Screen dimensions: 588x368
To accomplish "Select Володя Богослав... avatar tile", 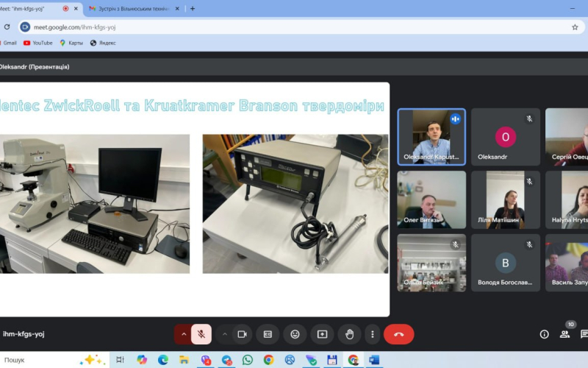I will tap(506, 263).
